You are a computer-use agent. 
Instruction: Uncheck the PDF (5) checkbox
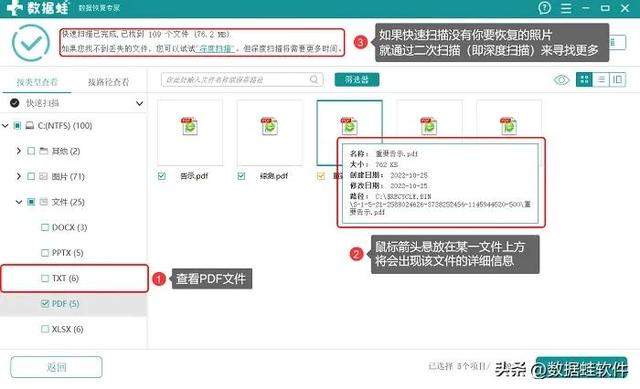coord(45,304)
